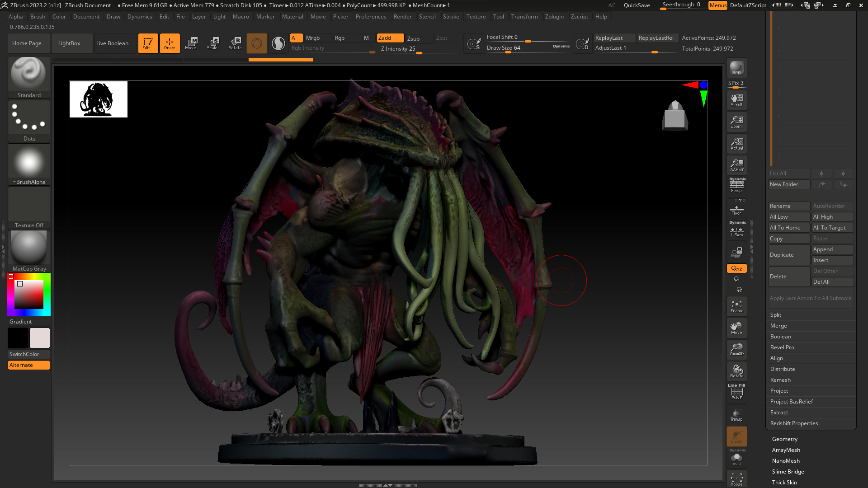Viewport: 868px width, 488px height.
Task: Click the silhouette thumbnail preview
Action: 99,99
